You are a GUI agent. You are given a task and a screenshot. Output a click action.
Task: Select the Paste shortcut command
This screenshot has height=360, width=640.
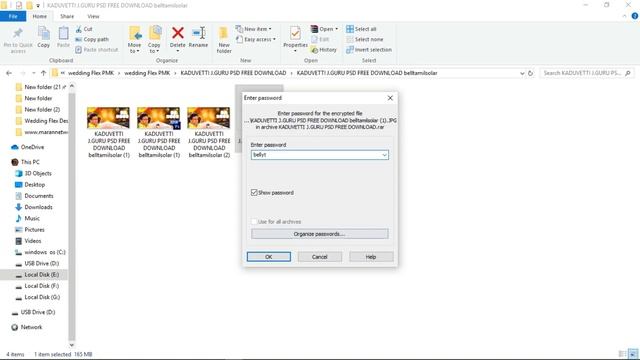[96, 50]
